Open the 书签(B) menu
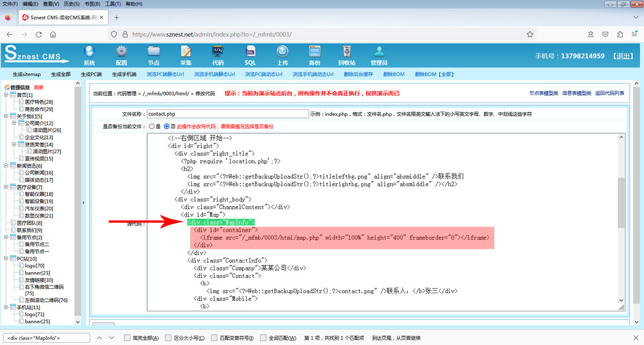644x345 pixels. click(x=92, y=4)
